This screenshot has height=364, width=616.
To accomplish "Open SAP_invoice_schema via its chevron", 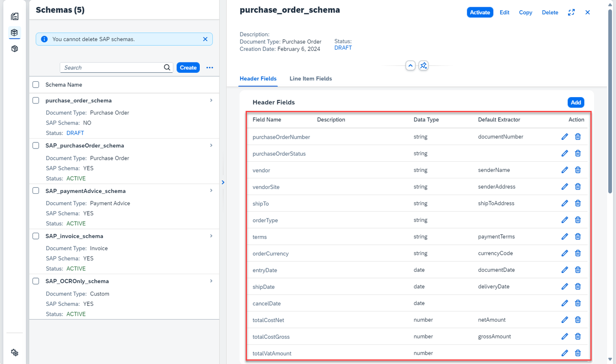I will click(x=211, y=236).
